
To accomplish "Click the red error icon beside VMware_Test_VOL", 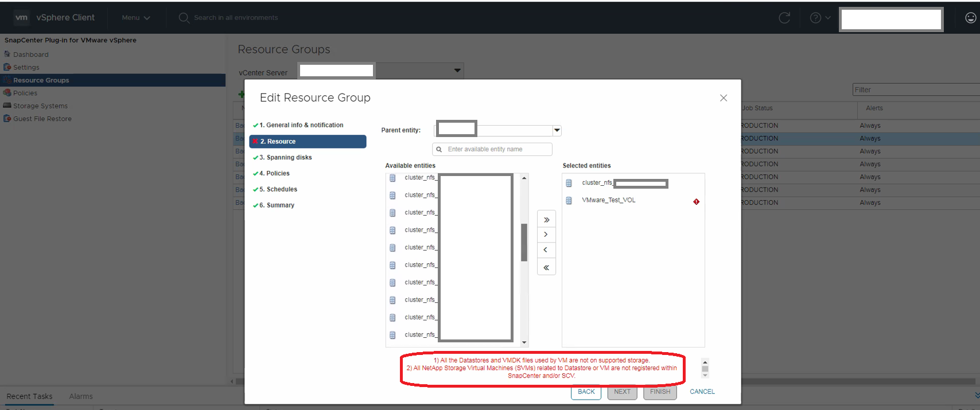I will [x=696, y=201].
